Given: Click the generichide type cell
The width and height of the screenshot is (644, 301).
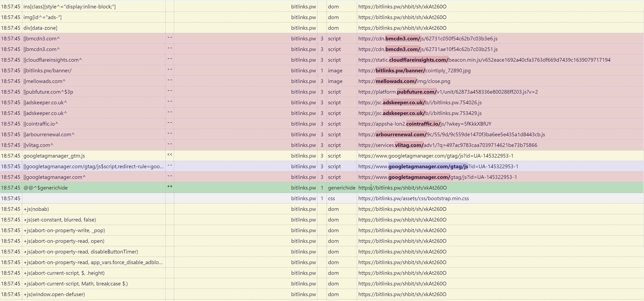Looking at the screenshot, I should (341, 188).
